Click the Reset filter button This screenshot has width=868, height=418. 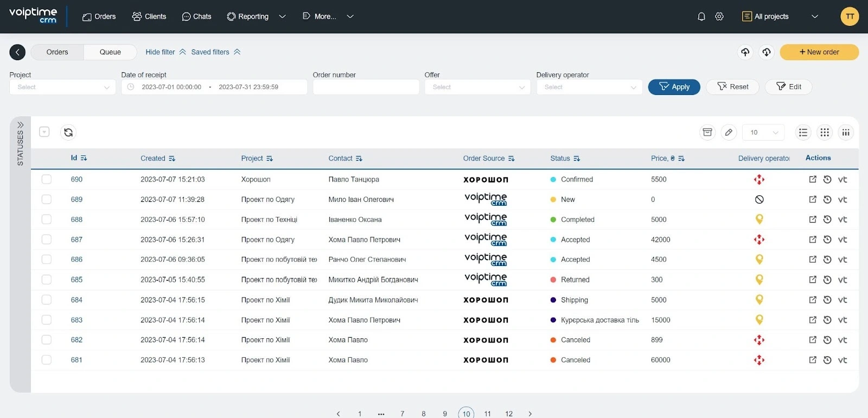pyautogui.click(x=732, y=87)
